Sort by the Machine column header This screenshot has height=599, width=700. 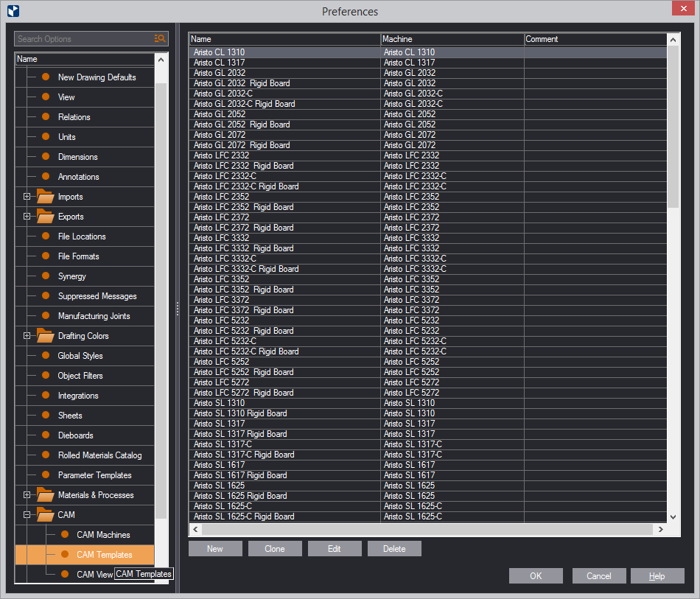tap(452, 39)
